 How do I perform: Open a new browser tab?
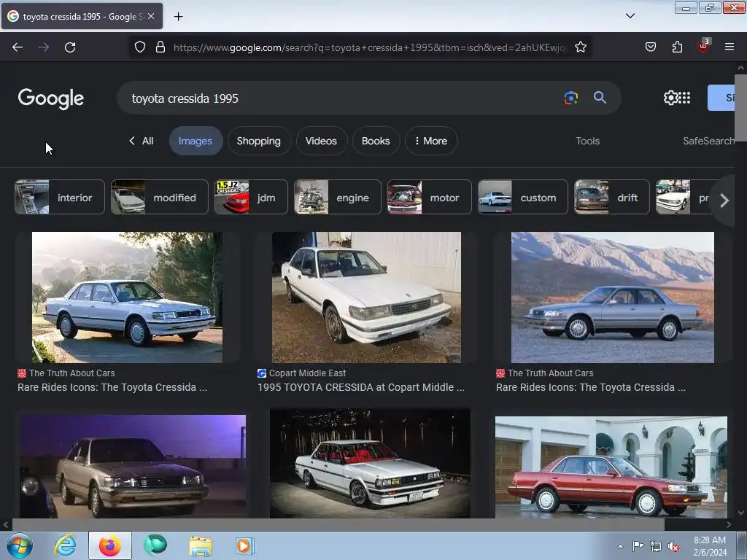click(178, 17)
